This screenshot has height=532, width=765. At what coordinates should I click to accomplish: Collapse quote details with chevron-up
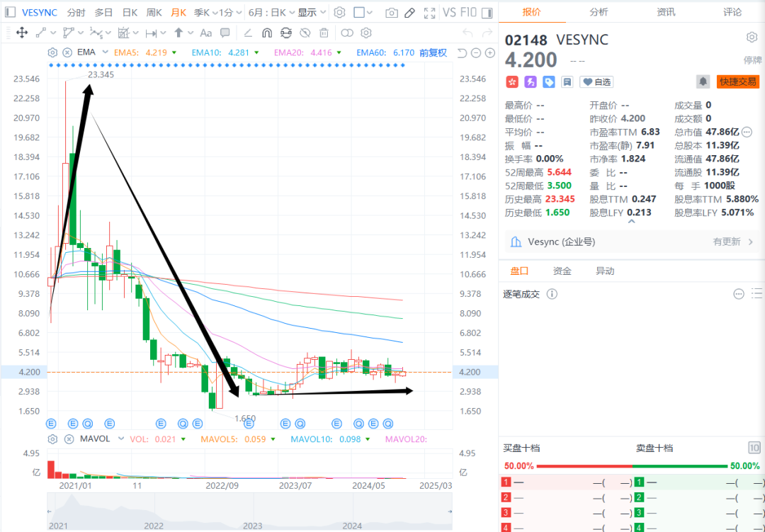coord(631,222)
